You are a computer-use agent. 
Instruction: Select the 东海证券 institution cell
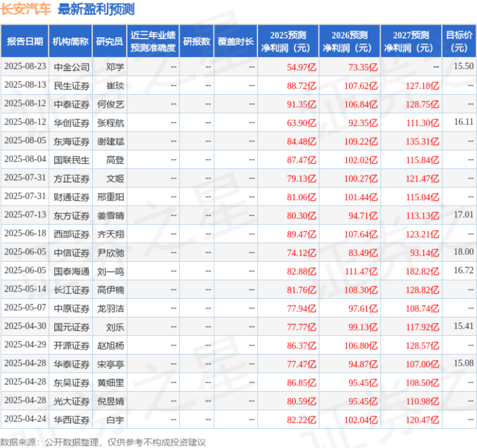(72, 141)
